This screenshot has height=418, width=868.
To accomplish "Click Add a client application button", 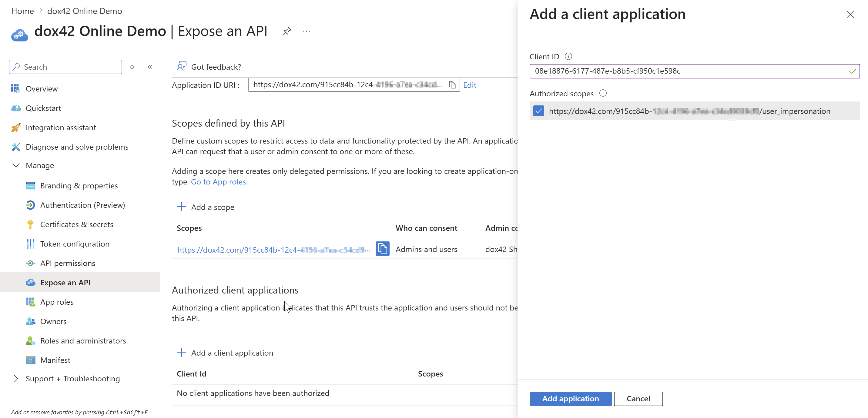I will point(225,353).
